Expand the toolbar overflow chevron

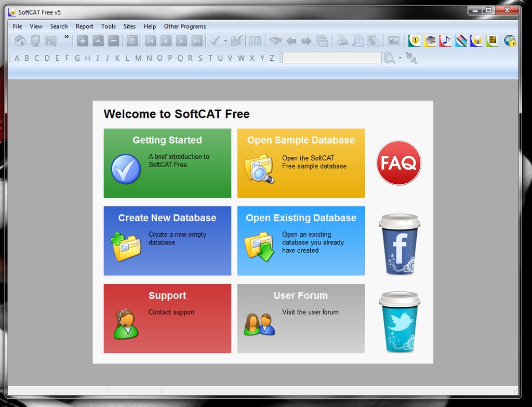tap(66, 37)
